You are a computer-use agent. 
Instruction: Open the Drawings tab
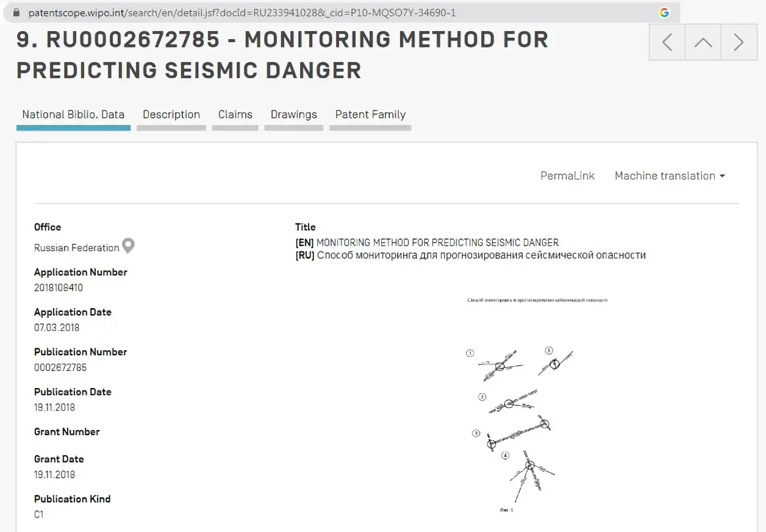[x=294, y=115]
